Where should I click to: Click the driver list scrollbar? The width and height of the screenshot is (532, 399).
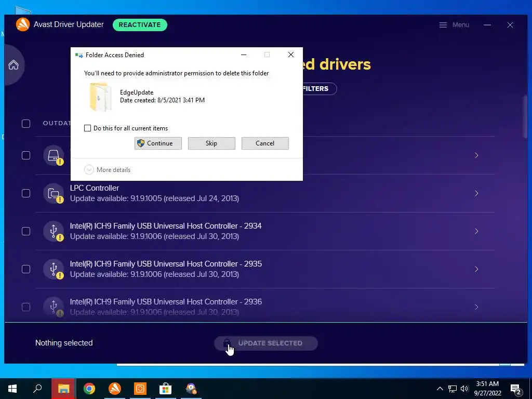click(525, 117)
